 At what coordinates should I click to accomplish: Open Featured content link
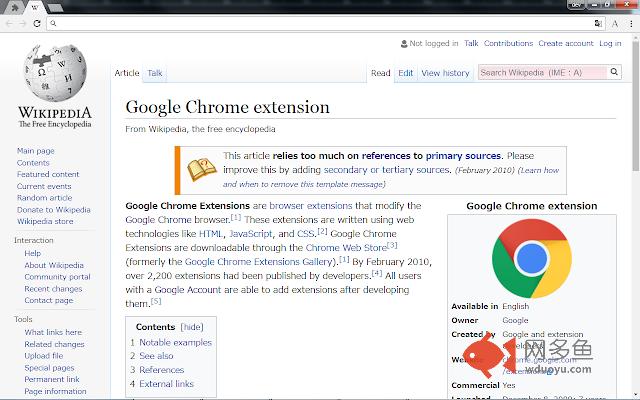(x=48, y=174)
